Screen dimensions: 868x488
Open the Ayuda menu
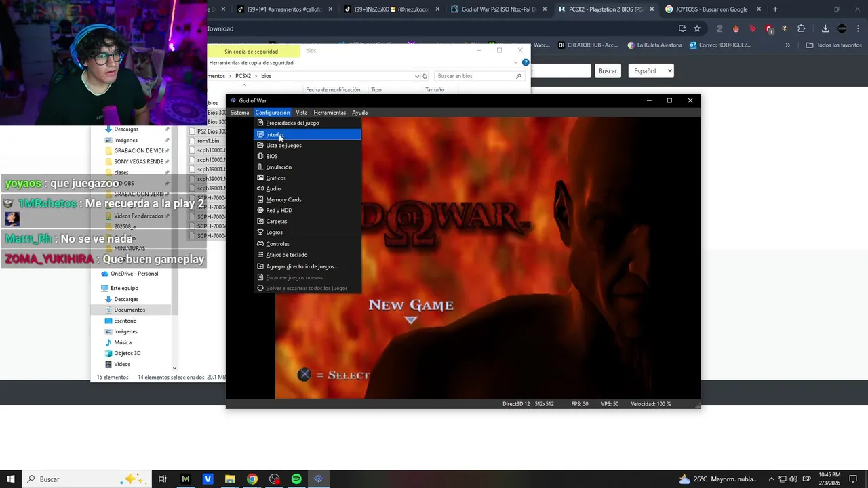(x=359, y=113)
